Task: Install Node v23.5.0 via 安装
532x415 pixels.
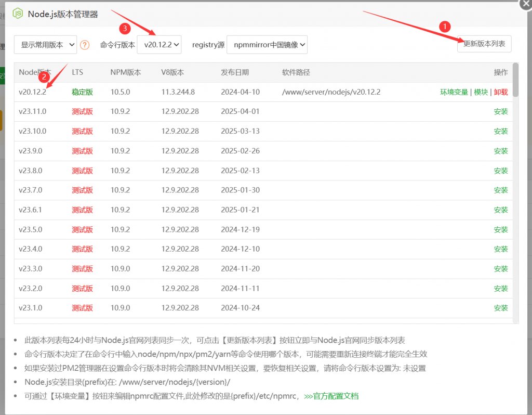Action: (501, 229)
